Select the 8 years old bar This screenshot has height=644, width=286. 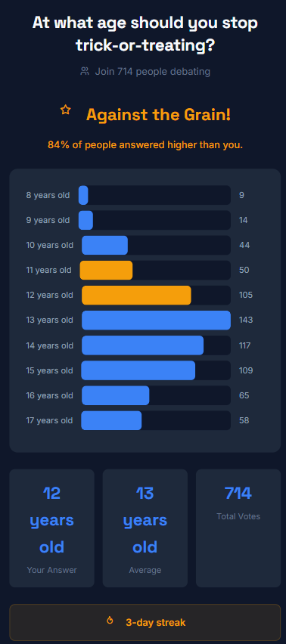[83, 195]
